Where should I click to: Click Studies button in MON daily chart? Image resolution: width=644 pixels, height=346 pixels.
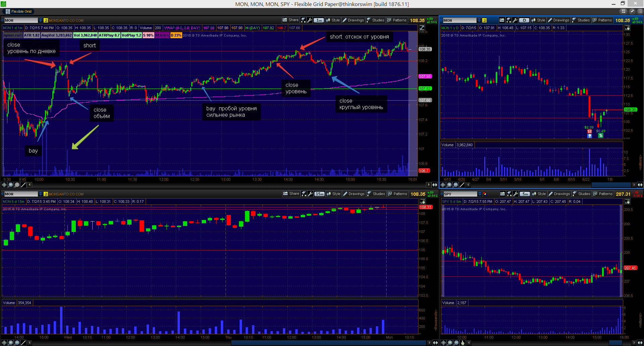(581, 20)
